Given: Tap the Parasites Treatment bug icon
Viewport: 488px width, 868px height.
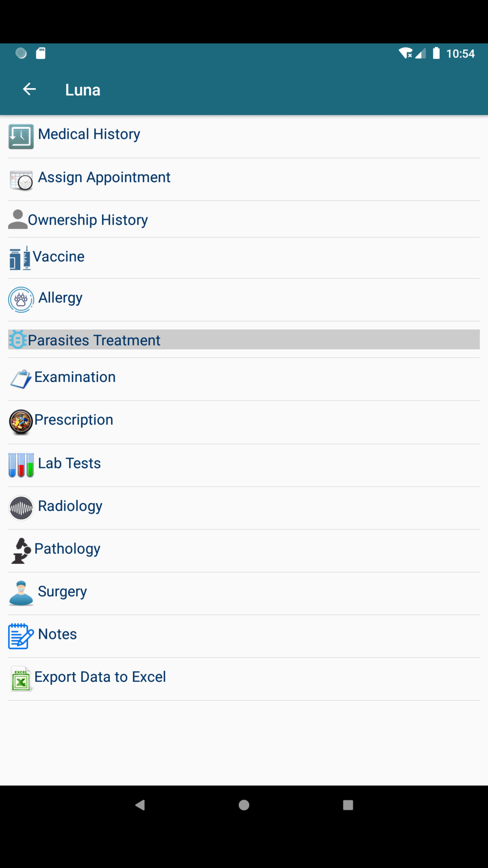Looking at the screenshot, I should point(18,340).
